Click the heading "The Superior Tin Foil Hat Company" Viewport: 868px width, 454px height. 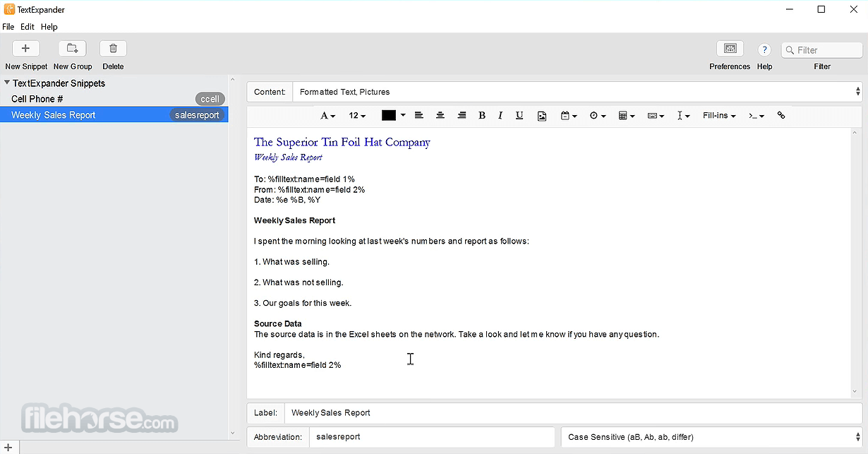[x=342, y=142]
